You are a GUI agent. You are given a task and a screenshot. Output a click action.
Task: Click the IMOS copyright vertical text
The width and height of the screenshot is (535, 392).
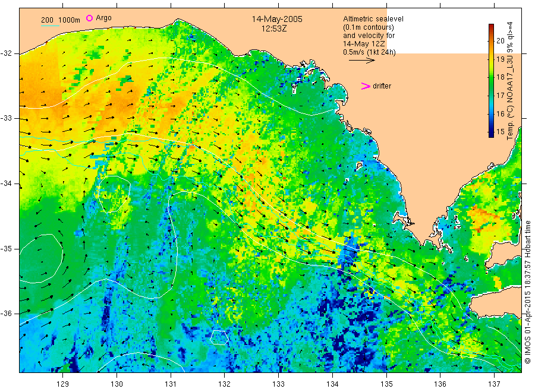(x=527, y=292)
